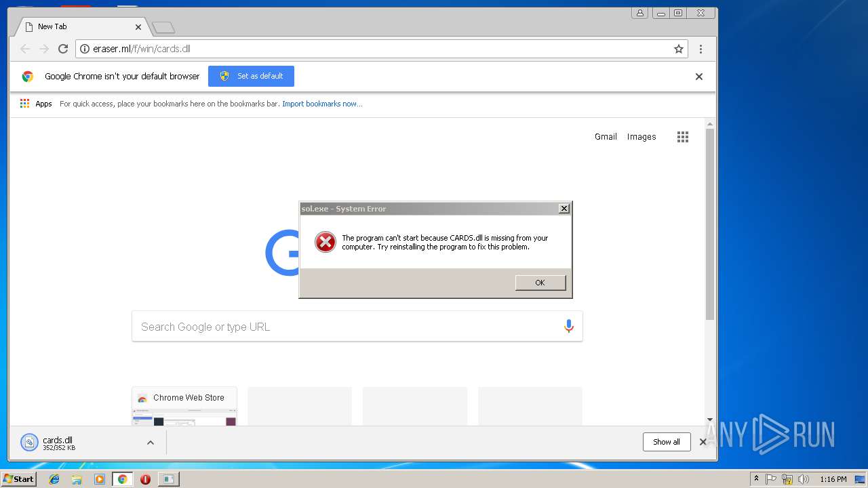This screenshot has height=488, width=868.
Task: Open Gmail link
Action: 606,137
